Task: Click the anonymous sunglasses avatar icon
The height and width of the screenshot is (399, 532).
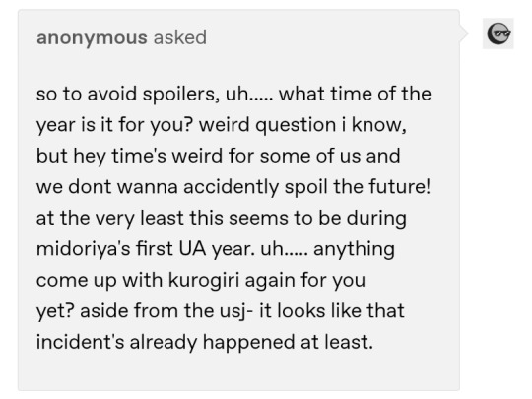Action: (x=499, y=33)
